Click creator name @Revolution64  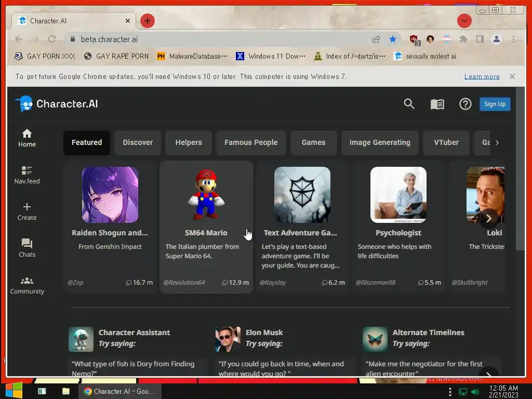(x=184, y=282)
